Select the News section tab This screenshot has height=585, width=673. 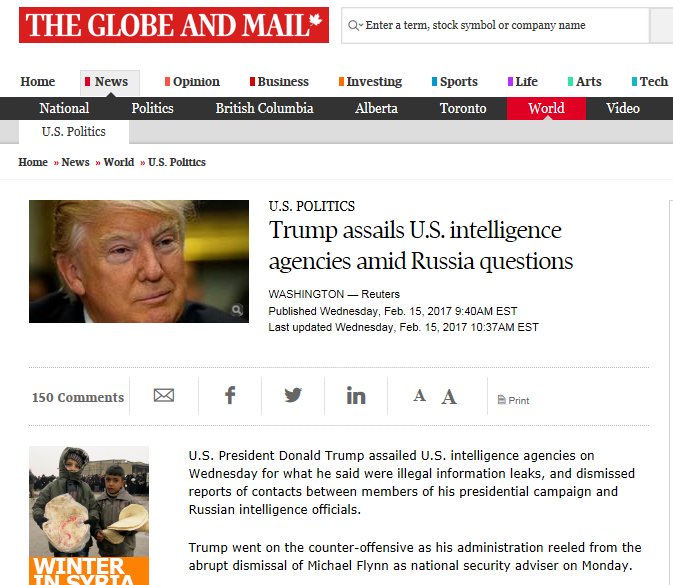(110, 82)
